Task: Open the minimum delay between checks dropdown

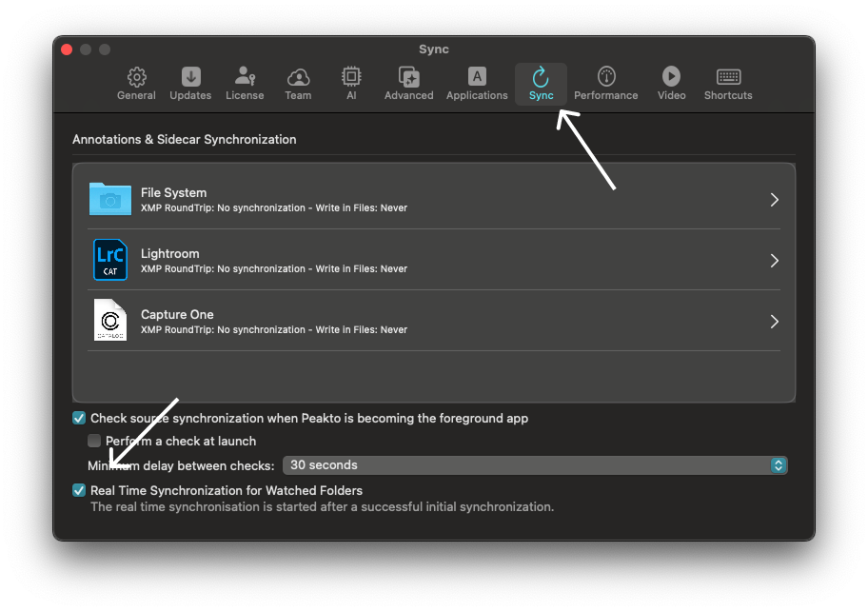Action: point(535,465)
